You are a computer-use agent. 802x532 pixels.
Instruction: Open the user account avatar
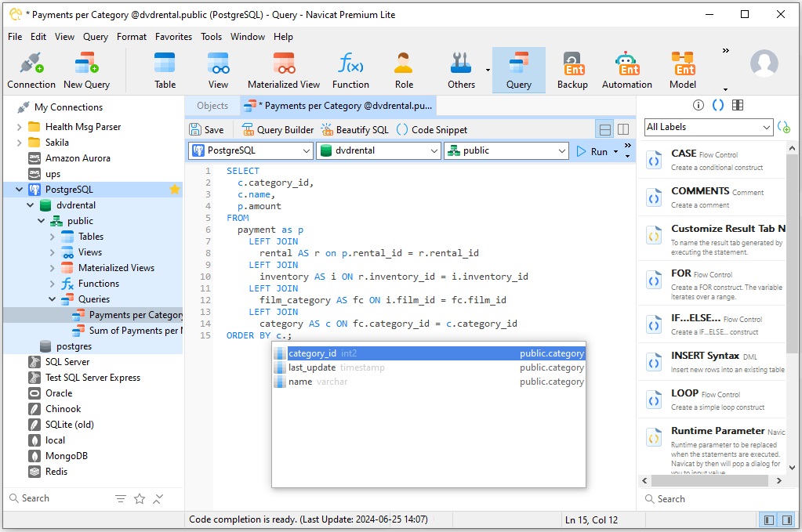pyautogui.click(x=764, y=63)
